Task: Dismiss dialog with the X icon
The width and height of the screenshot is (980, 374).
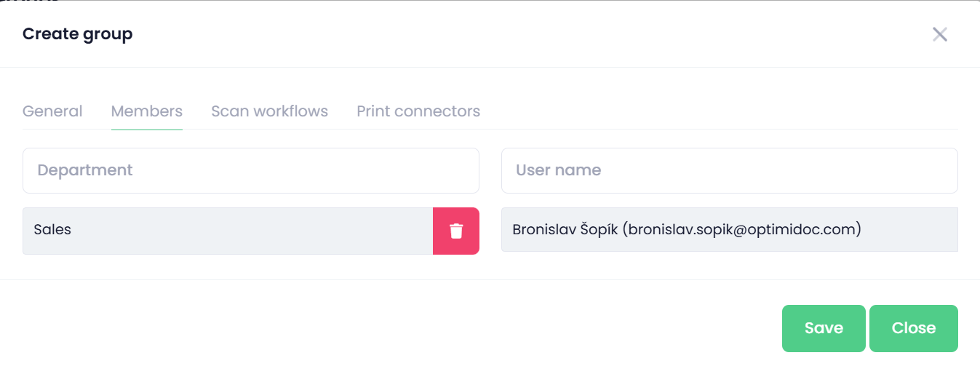Action: [x=939, y=34]
